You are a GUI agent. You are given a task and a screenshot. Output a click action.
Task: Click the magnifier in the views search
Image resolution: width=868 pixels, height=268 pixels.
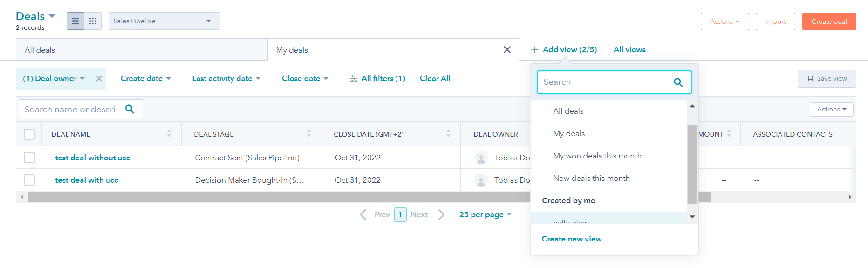(x=678, y=82)
